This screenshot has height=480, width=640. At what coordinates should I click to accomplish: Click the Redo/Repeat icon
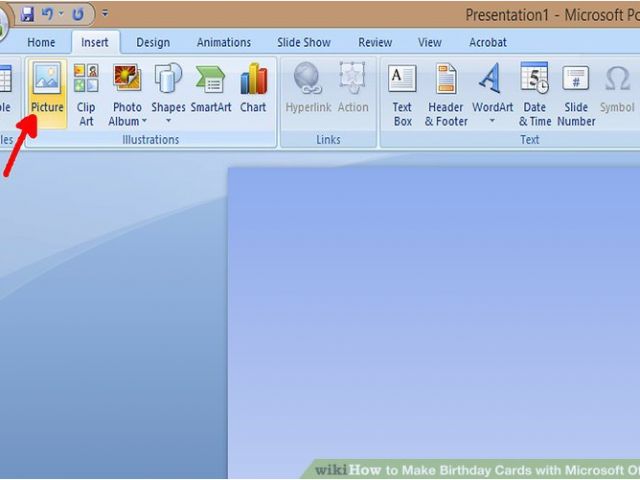point(78,15)
